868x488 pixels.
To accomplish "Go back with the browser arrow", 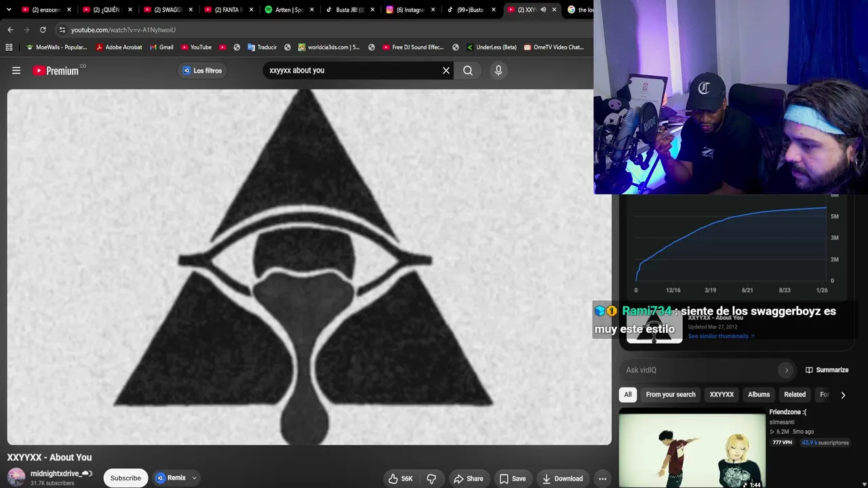I will [x=10, y=30].
